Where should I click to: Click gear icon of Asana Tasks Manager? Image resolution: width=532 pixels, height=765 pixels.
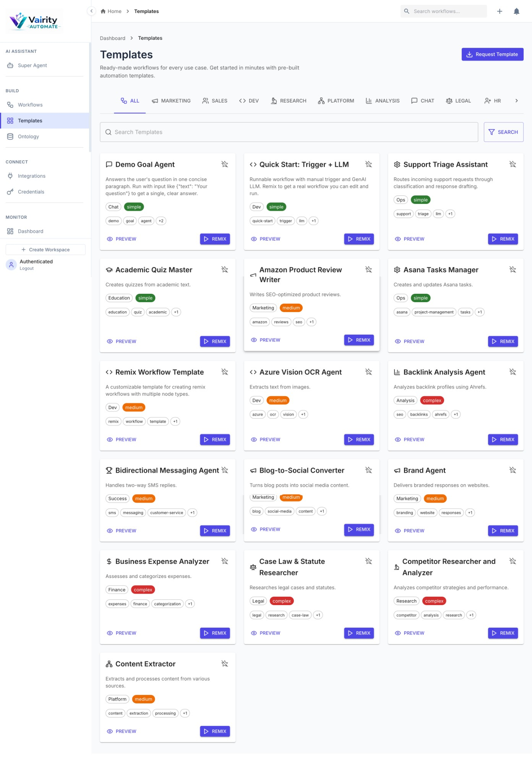[397, 270]
